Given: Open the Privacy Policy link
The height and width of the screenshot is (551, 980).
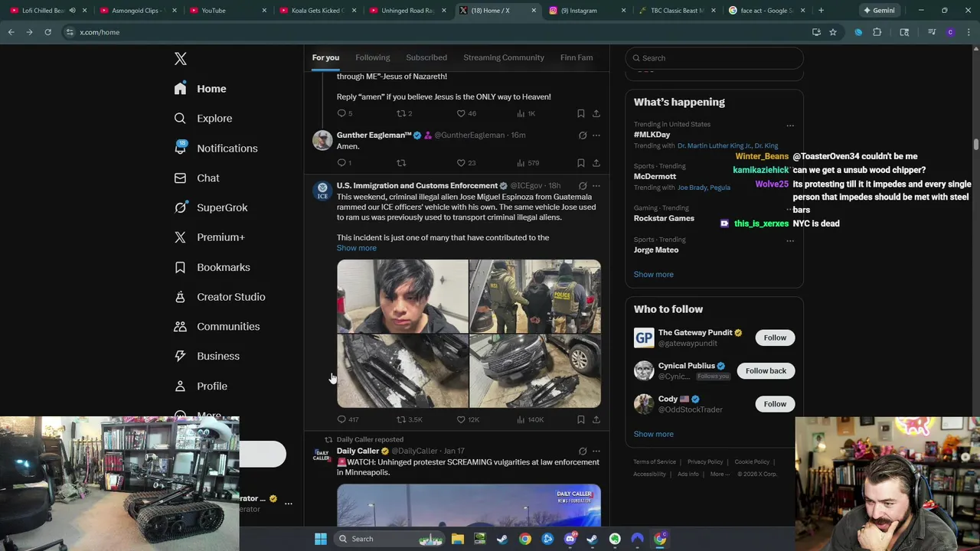Looking at the screenshot, I should 705,462.
